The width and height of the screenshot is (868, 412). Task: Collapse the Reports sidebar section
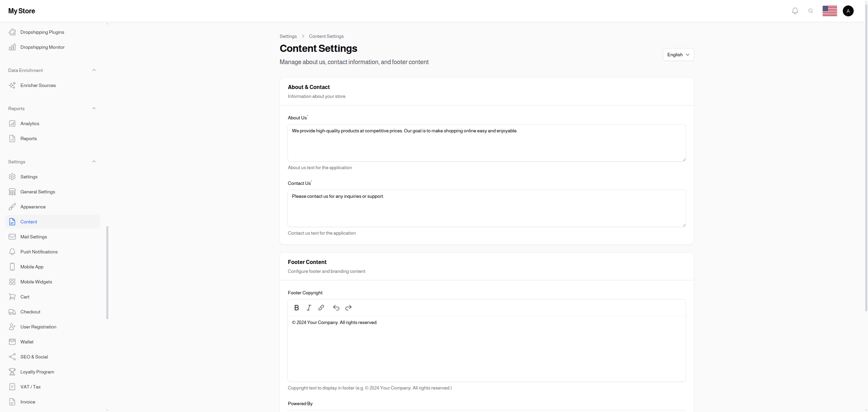click(x=94, y=108)
